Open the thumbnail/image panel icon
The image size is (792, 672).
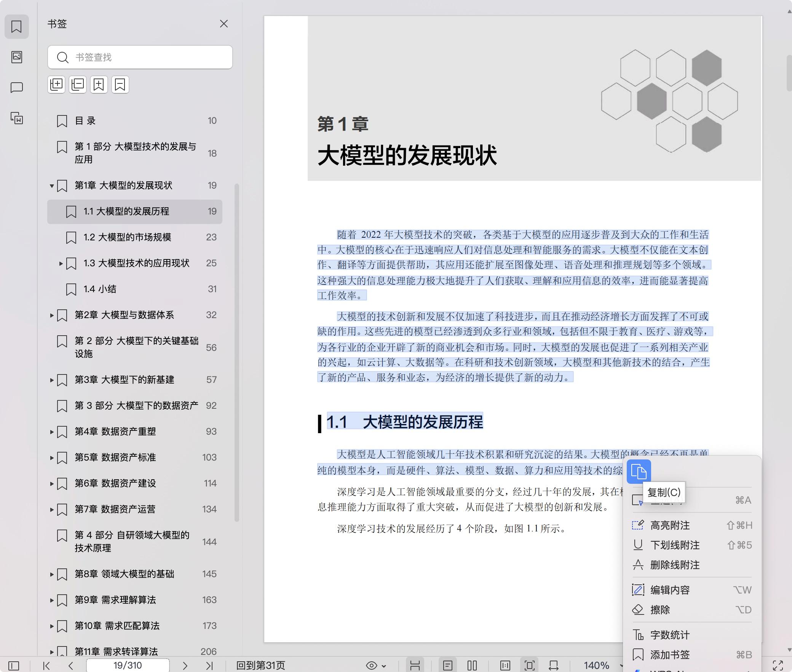(17, 57)
